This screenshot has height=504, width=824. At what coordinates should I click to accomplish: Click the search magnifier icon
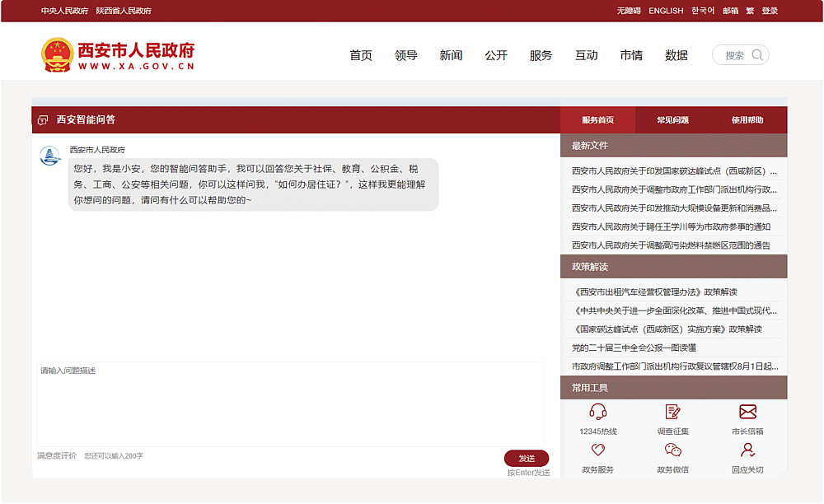click(x=758, y=55)
